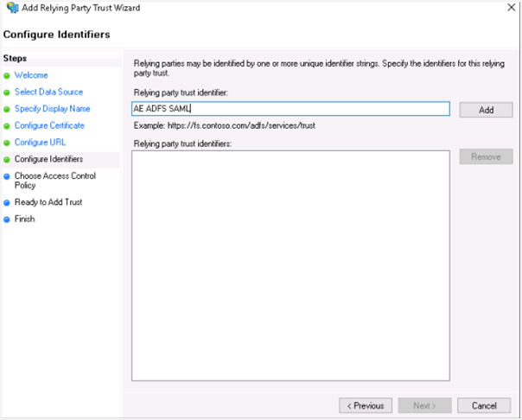
Task: Go back with the Previous button
Action: (x=366, y=405)
